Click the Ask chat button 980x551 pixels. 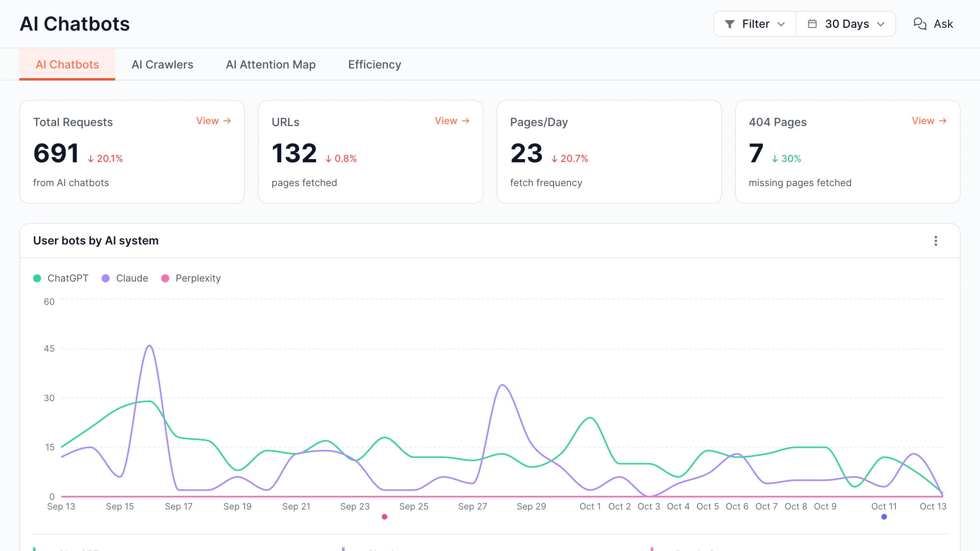coord(933,24)
